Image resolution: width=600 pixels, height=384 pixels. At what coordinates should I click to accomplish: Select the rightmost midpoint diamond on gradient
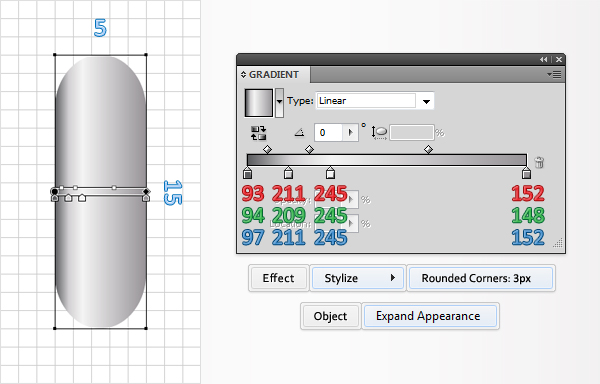click(x=429, y=149)
